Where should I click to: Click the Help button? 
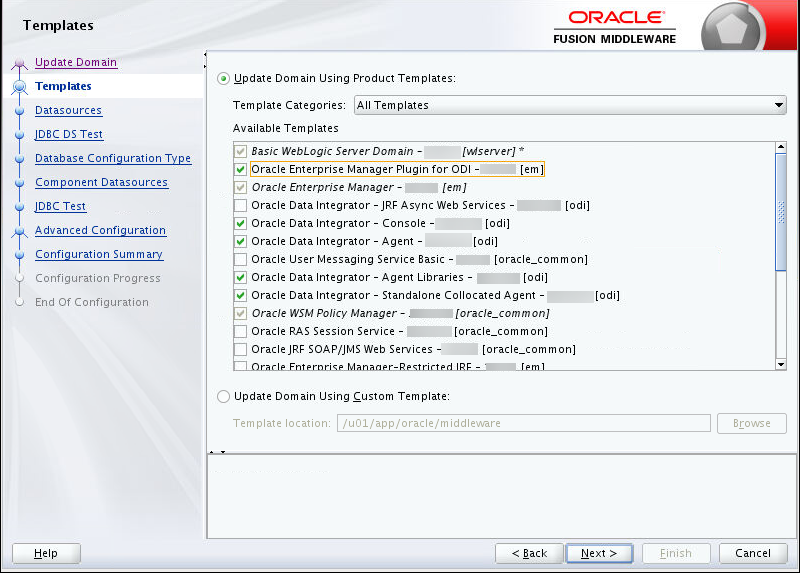46,553
